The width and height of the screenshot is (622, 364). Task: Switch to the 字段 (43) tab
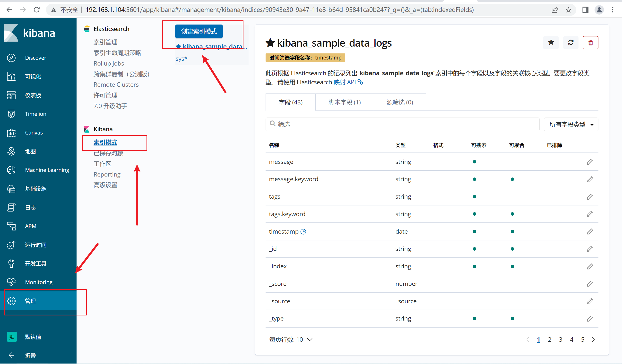pos(291,102)
